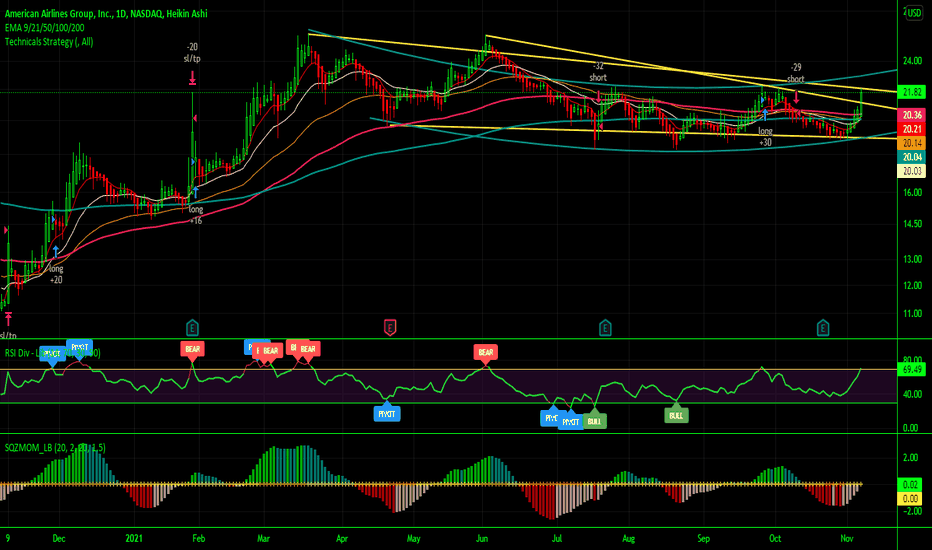Click the 14.50 price axis label

(912, 224)
